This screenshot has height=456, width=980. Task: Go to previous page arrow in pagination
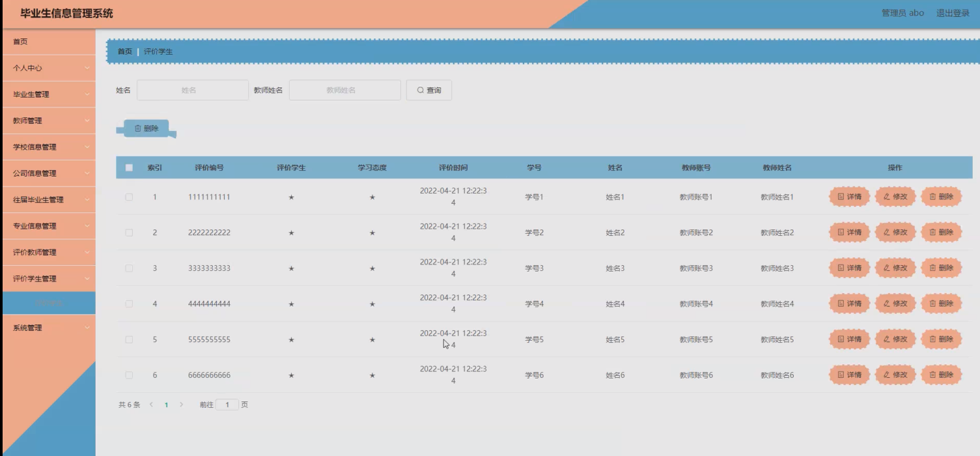click(151, 405)
